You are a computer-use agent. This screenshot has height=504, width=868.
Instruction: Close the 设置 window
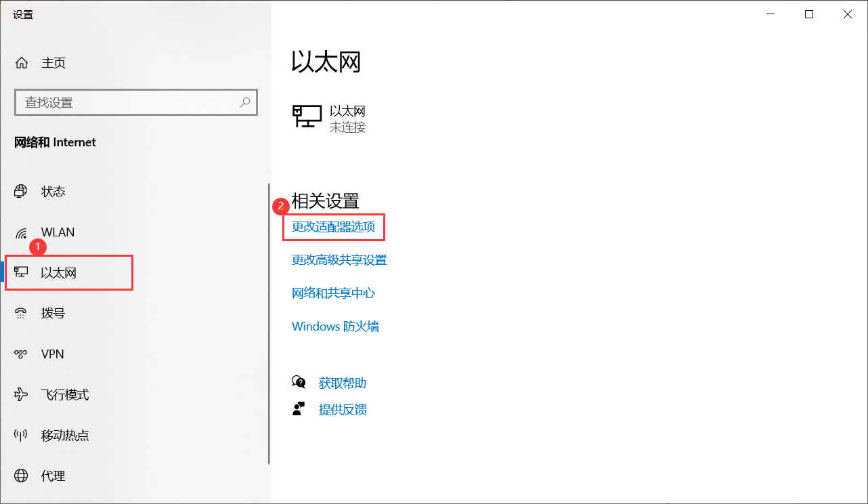[x=848, y=14]
